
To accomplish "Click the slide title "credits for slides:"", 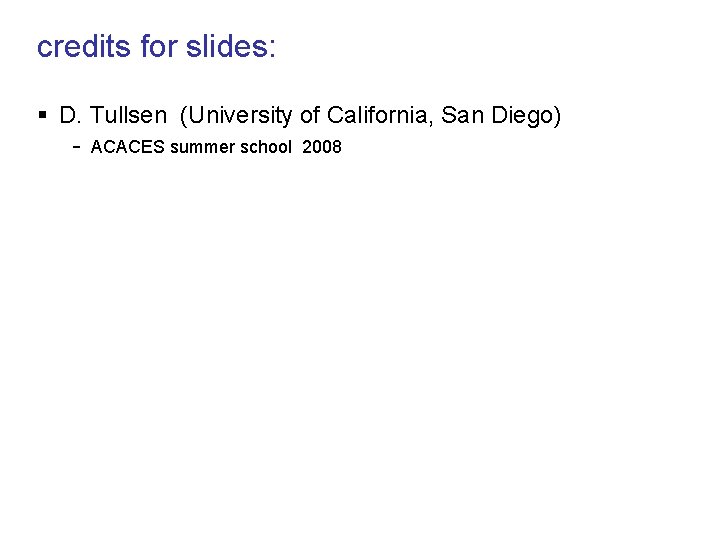I will click(156, 47).
